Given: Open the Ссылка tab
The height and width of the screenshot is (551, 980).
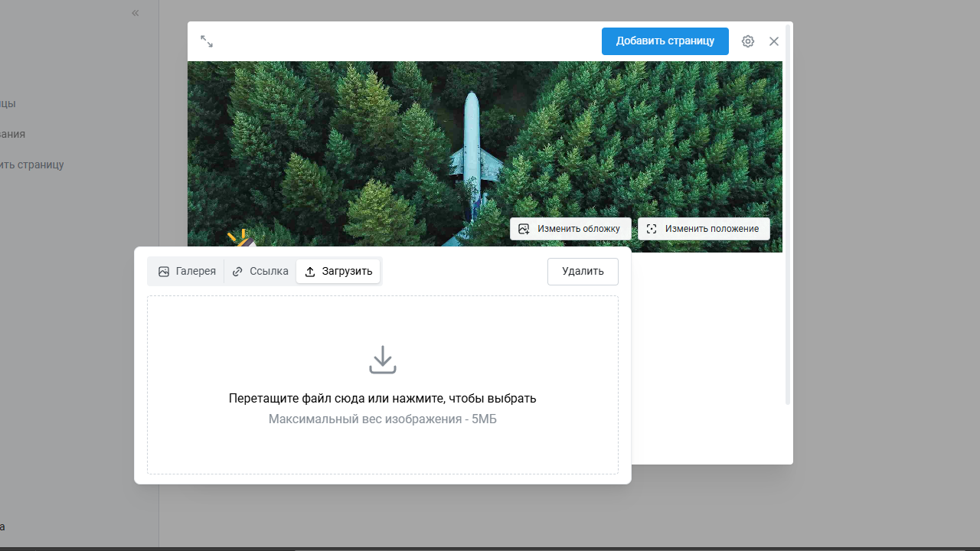Looking at the screenshot, I should pyautogui.click(x=260, y=272).
